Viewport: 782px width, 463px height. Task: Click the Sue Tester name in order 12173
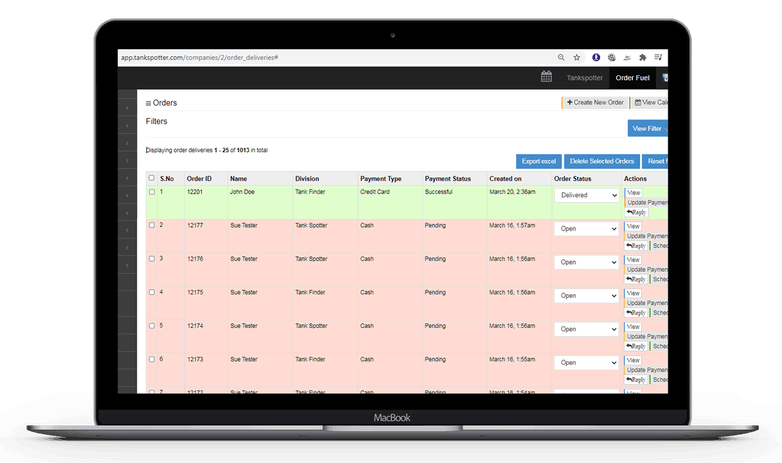coord(243,359)
